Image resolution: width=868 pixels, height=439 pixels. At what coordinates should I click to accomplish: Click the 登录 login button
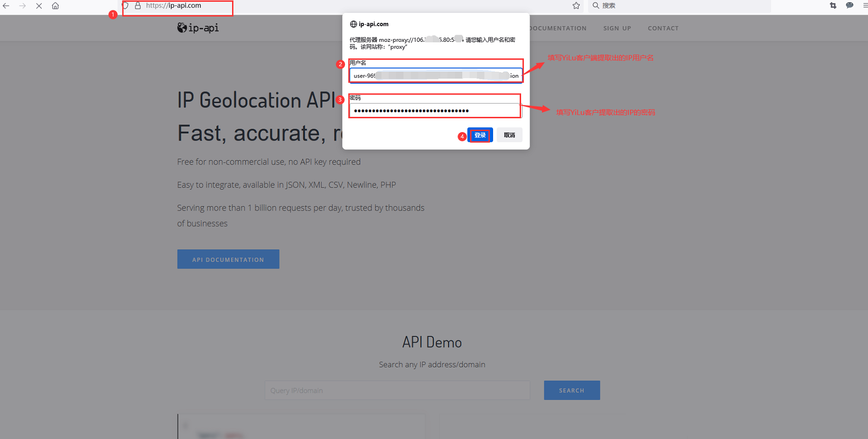coord(480,135)
